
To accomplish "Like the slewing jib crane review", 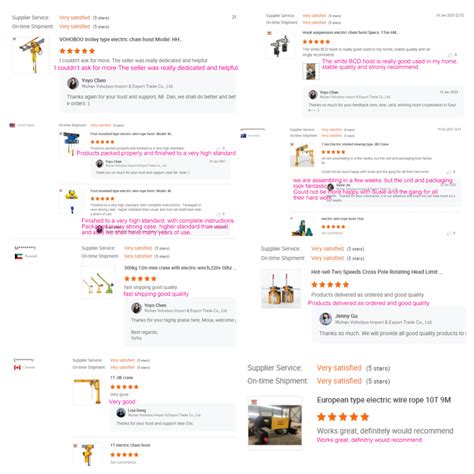I will [x=449, y=172].
